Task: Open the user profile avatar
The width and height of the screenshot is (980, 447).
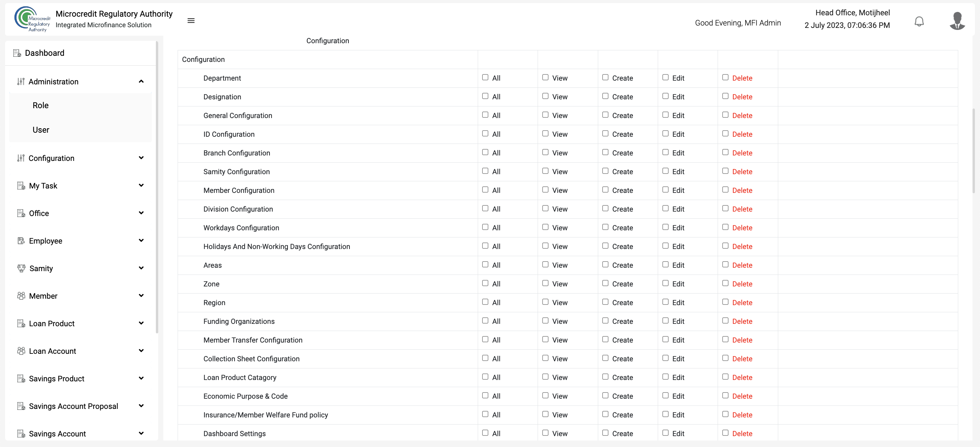Action: click(957, 21)
